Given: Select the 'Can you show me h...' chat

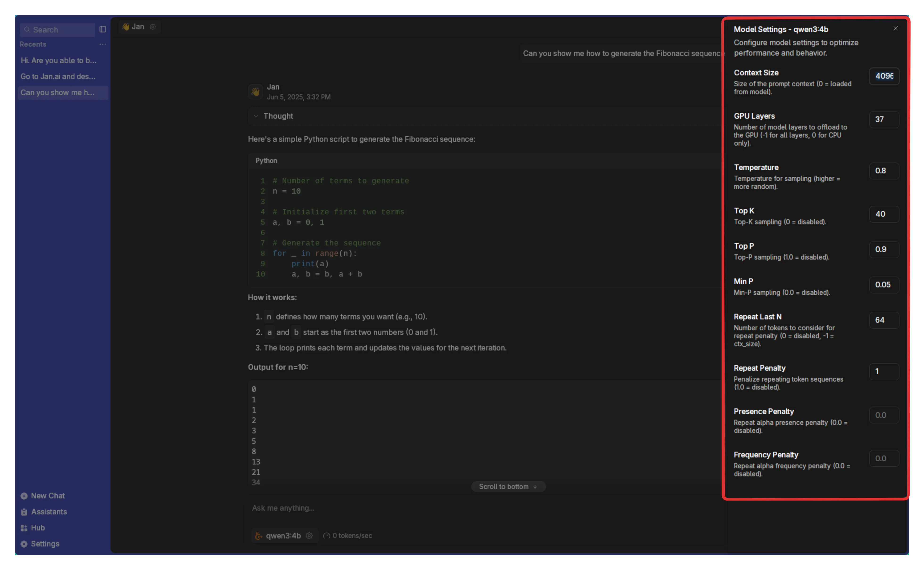Looking at the screenshot, I should point(58,93).
